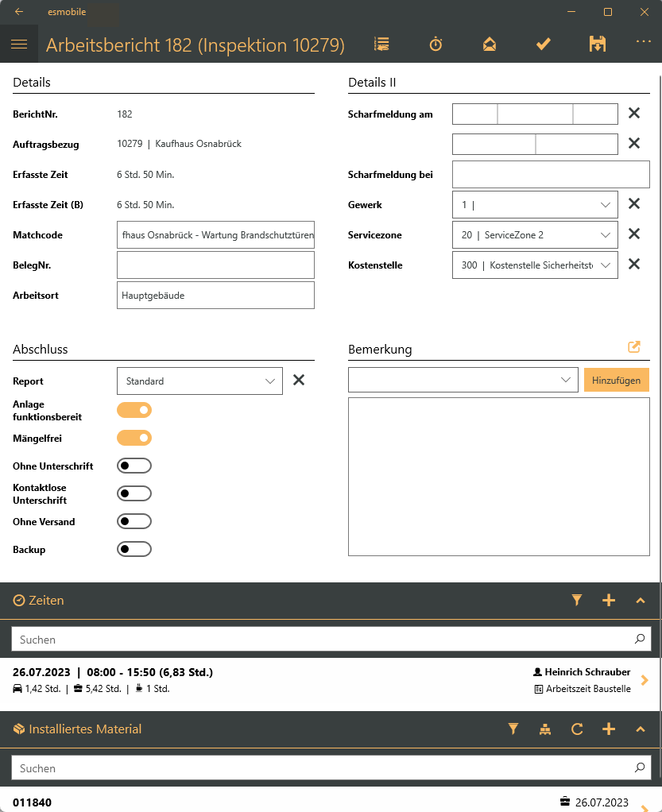Screen dimensions: 662x812
Task: Enable the Ohne Unterschrift switch
Action: pos(134,466)
